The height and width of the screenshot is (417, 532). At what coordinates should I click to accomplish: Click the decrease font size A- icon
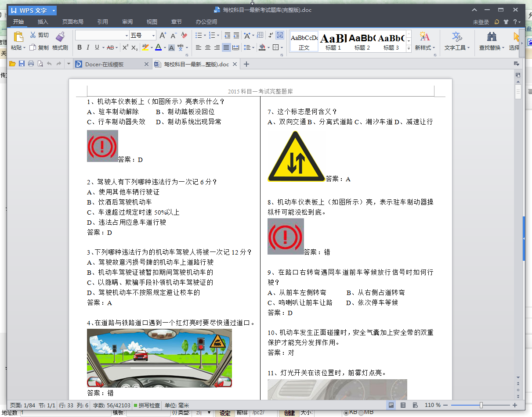174,35
